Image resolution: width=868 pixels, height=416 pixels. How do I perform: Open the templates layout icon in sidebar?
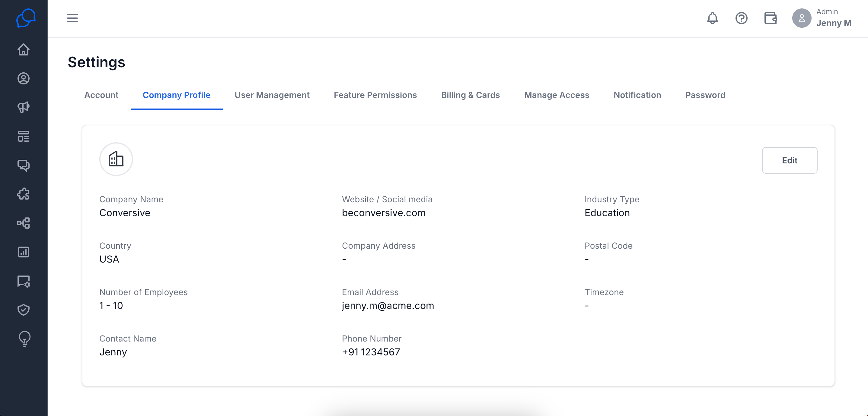tap(24, 136)
